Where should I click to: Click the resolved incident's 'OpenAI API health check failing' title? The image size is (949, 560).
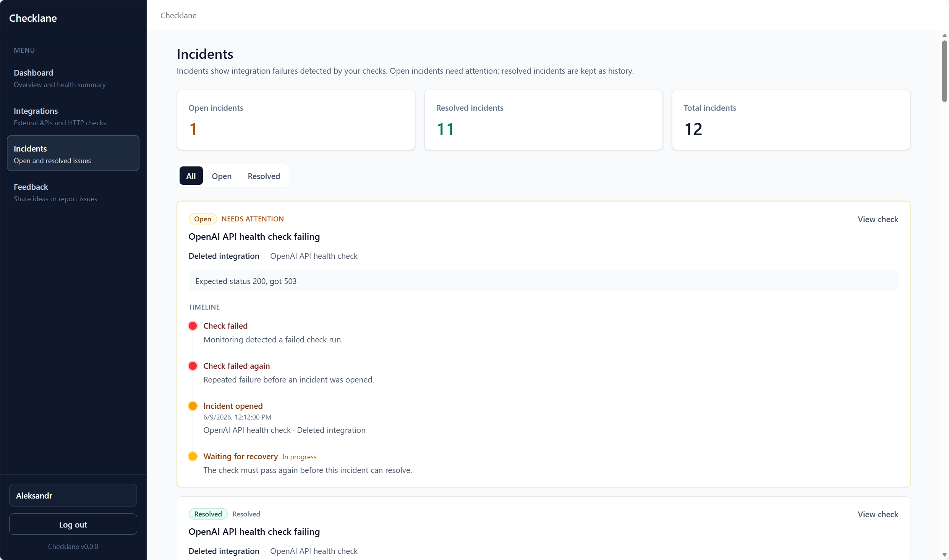pos(254,532)
